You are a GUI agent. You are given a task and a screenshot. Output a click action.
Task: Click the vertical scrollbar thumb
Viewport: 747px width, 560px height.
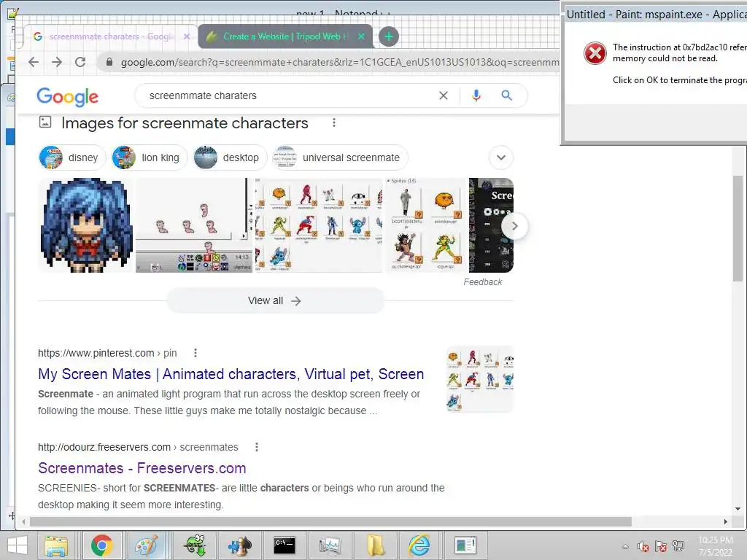pyautogui.click(x=738, y=228)
